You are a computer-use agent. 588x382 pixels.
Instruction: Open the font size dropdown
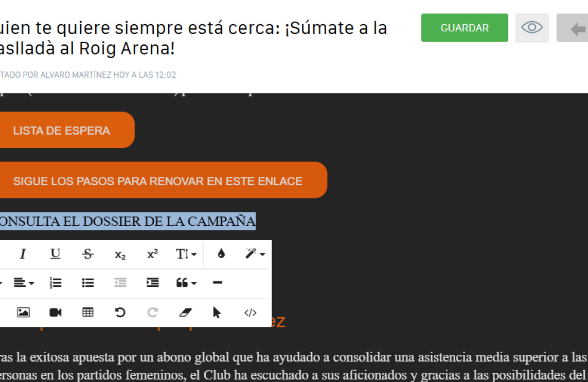pyautogui.click(x=186, y=254)
